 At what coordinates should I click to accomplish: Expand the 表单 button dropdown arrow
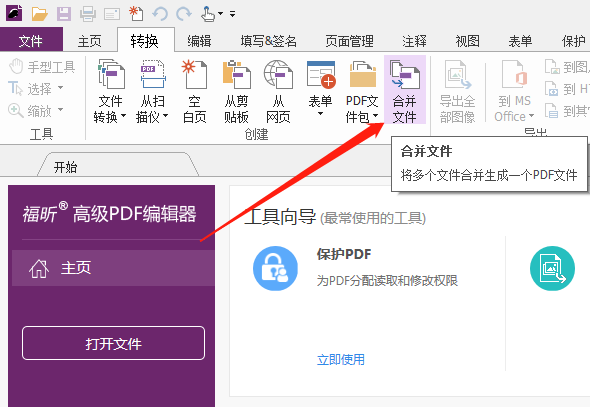point(321,114)
